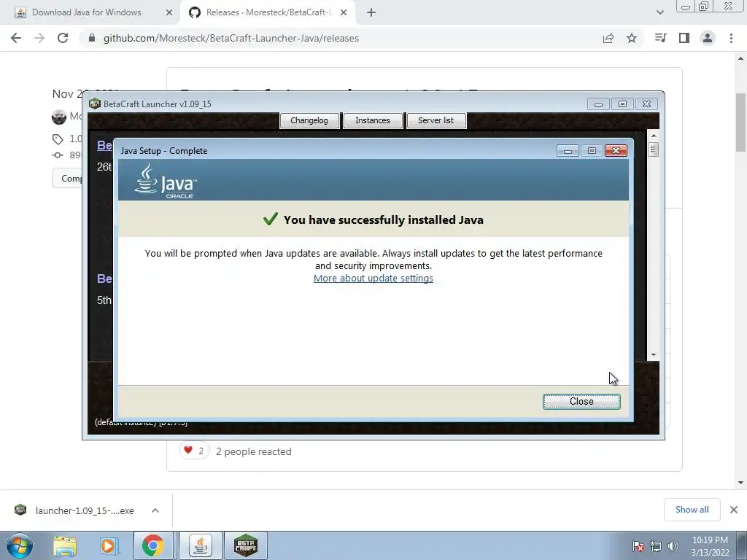Click the commit icon under the tag
Screen dimensions: 747x560
[58, 155]
